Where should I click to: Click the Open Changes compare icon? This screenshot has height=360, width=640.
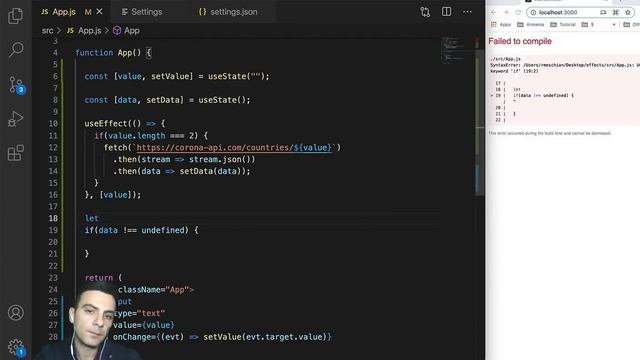[x=425, y=12]
